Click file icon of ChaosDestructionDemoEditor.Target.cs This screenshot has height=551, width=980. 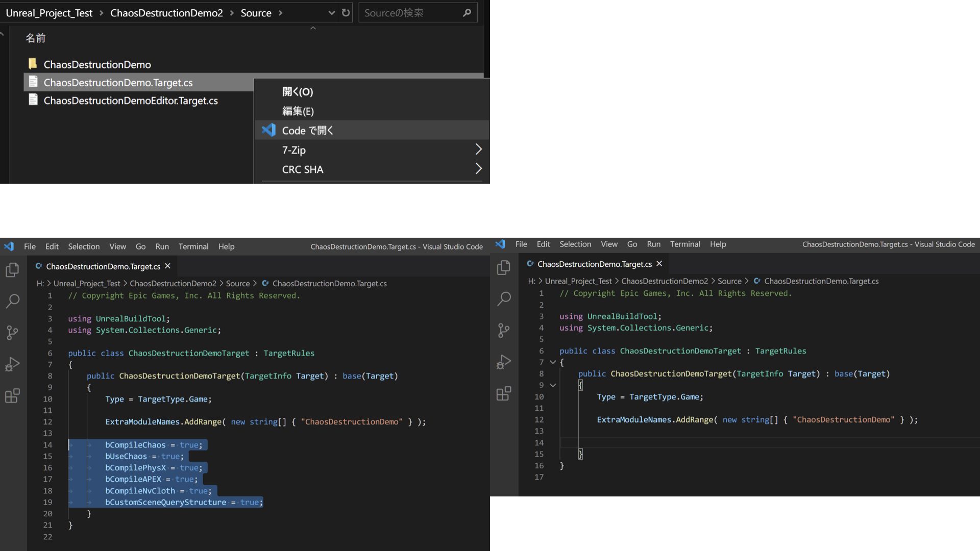(x=33, y=100)
